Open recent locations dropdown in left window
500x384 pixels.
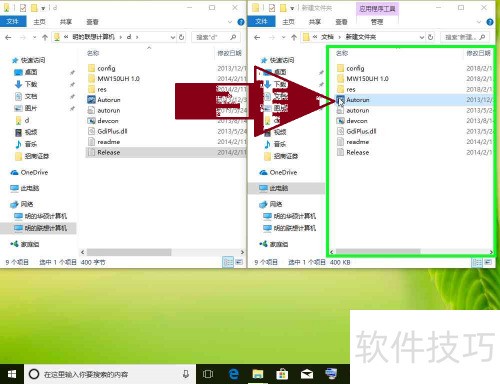[34, 37]
